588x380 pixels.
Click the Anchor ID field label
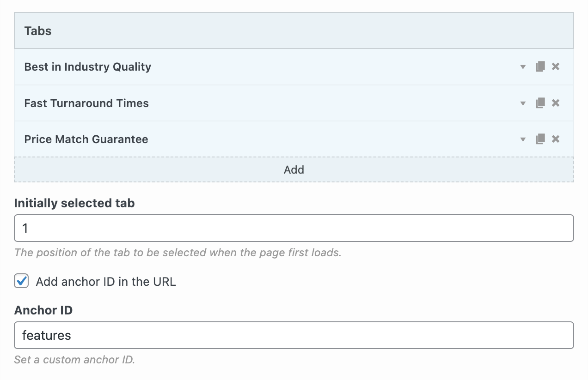pos(43,310)
